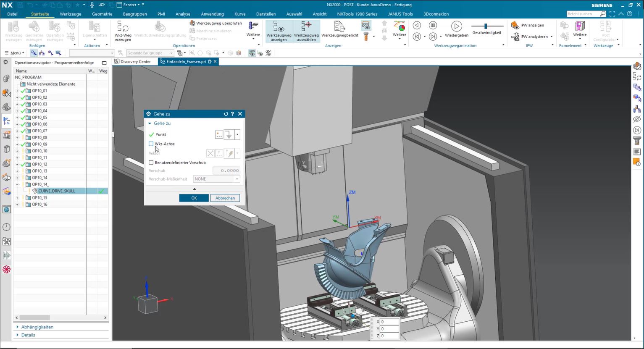Image resolution: width=644 pixels, height=349 pixels.
Task: Click the Befehl suchen magnifier icon
Action: [603, 14]
